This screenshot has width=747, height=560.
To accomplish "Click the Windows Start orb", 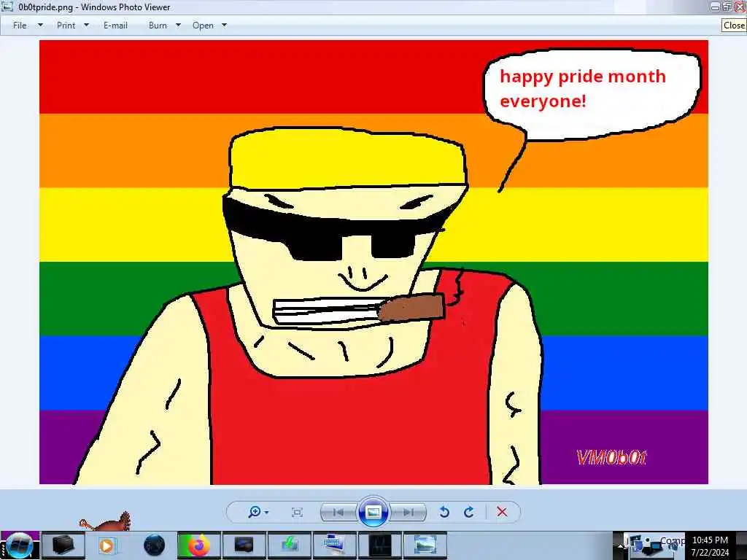I will point(19,545).
